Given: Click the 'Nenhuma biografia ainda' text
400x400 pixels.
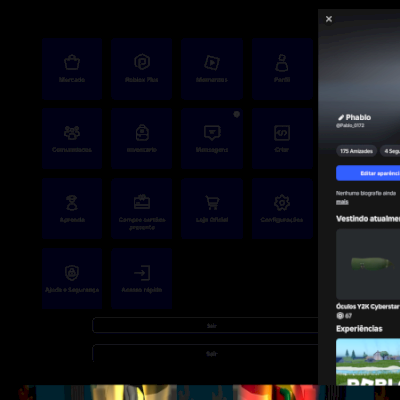Looking at the screenshot, I should pyautogui.click(x=366, y=193).
